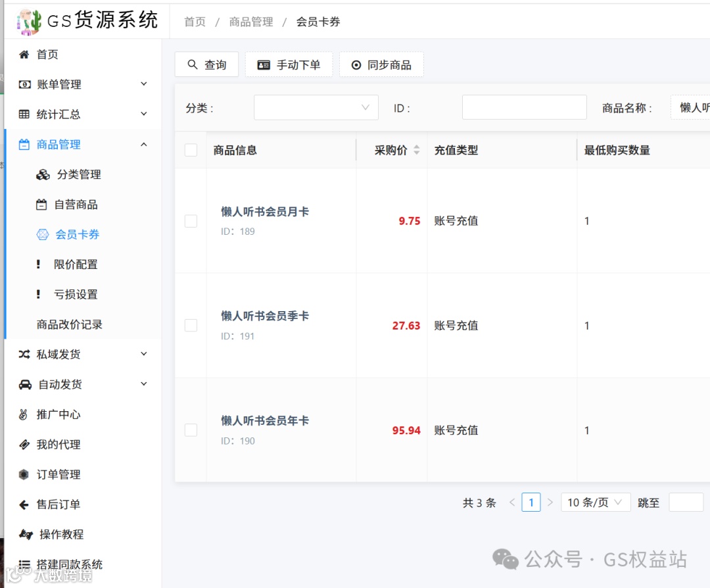Click the exclamation icon beside 亏损设置
Screen dimensions: 710x588
coord(38,295)
